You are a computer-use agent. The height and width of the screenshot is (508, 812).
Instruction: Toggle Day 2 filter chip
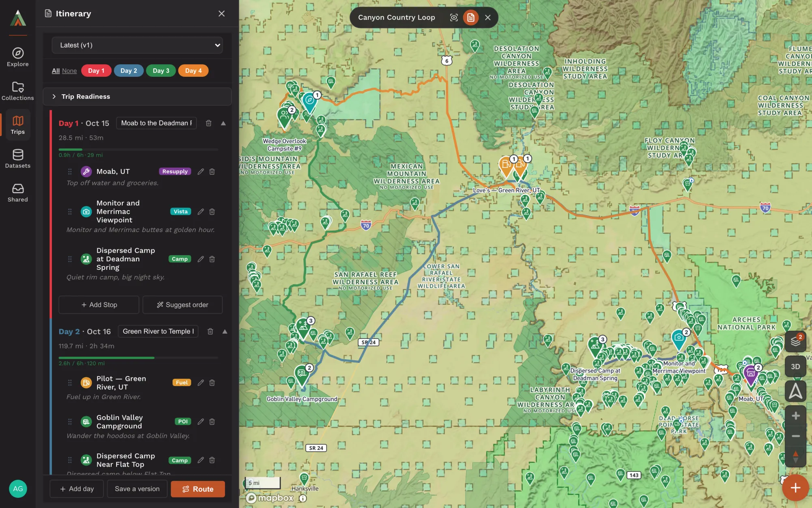pos(129,71)
